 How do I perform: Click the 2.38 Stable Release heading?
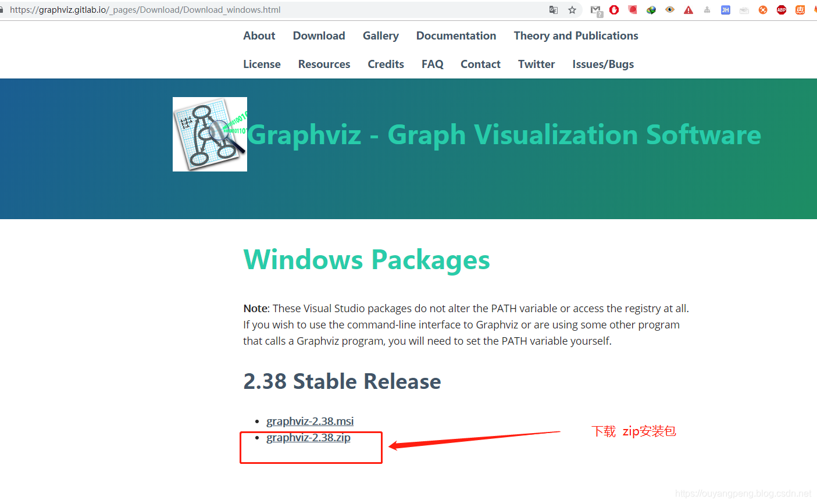click(343, 381)
